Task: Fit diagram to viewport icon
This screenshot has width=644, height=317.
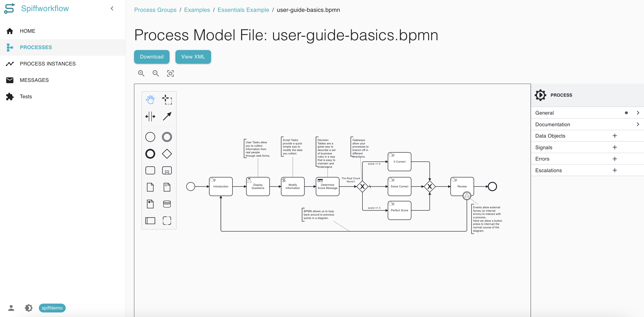Action: [x=170, y=73]
